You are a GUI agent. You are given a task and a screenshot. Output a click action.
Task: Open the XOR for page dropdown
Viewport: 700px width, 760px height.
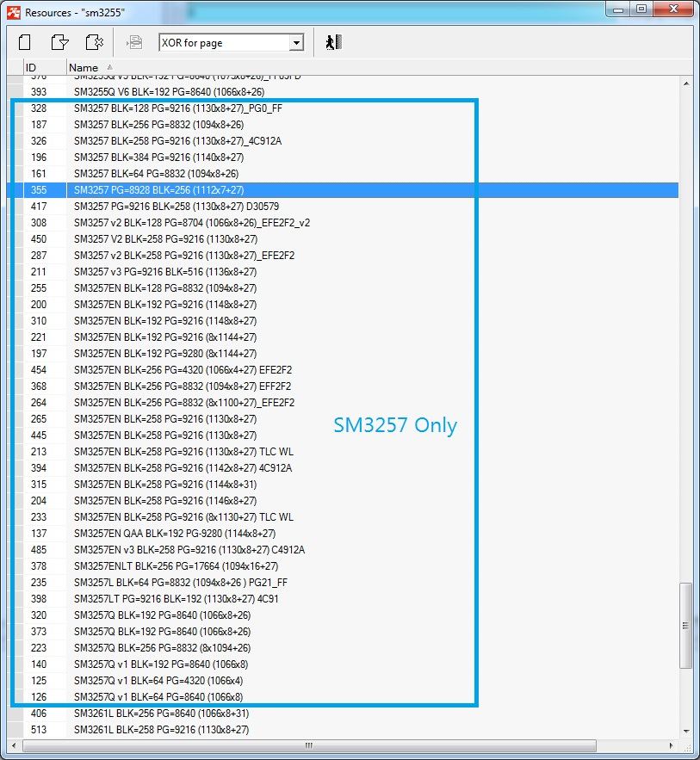[x=296, y=43]
